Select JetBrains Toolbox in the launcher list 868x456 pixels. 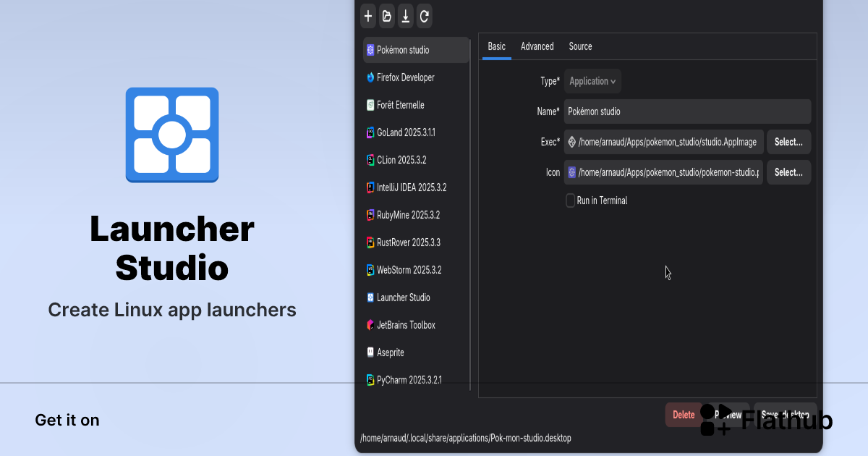[406, 325]
